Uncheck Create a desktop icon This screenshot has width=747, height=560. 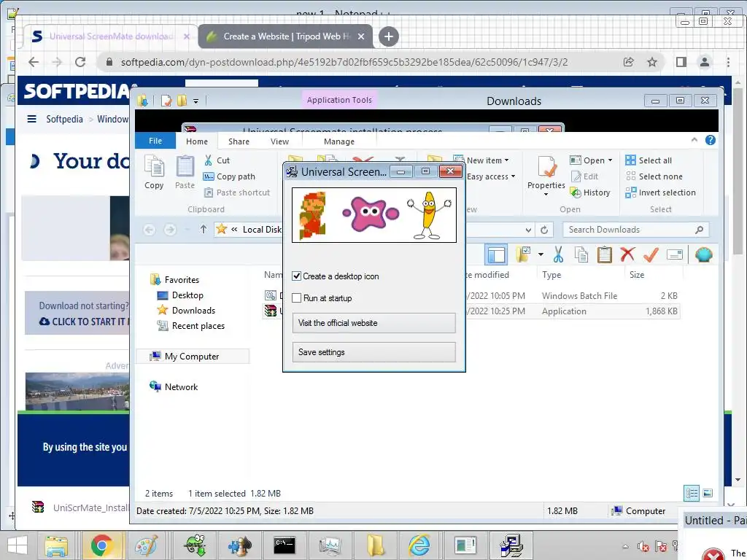(x=296, y=276)
